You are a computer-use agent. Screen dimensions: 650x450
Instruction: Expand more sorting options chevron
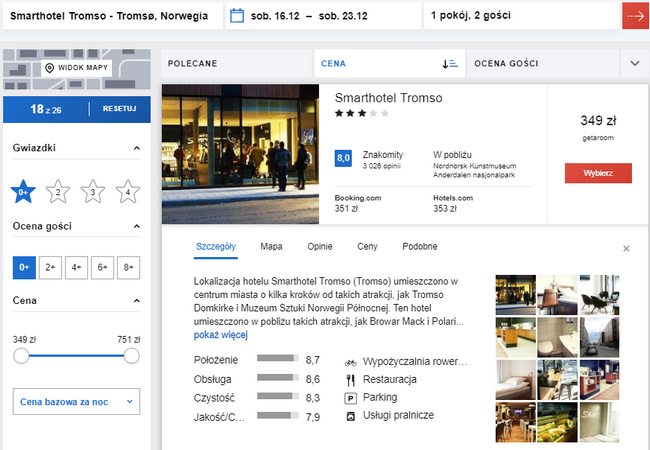(635, 63)
